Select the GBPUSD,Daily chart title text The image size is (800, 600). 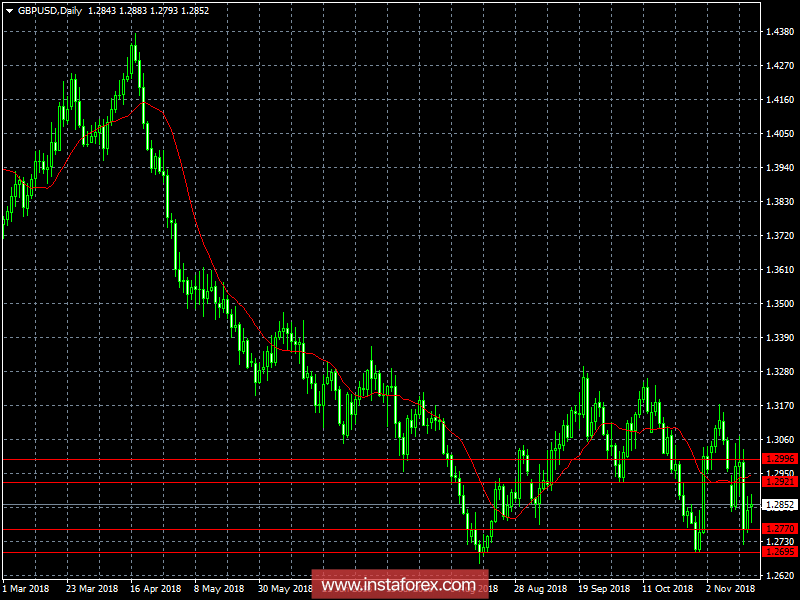coord(50,11)
